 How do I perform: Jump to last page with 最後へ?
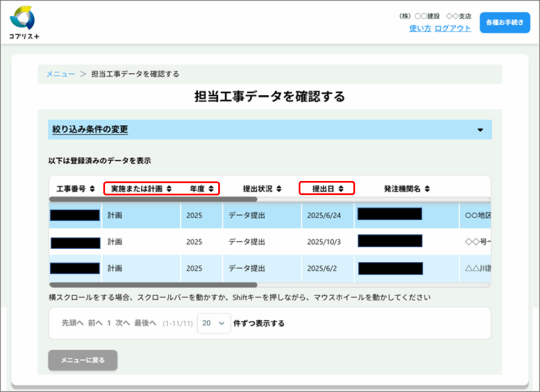coord(145,324)
